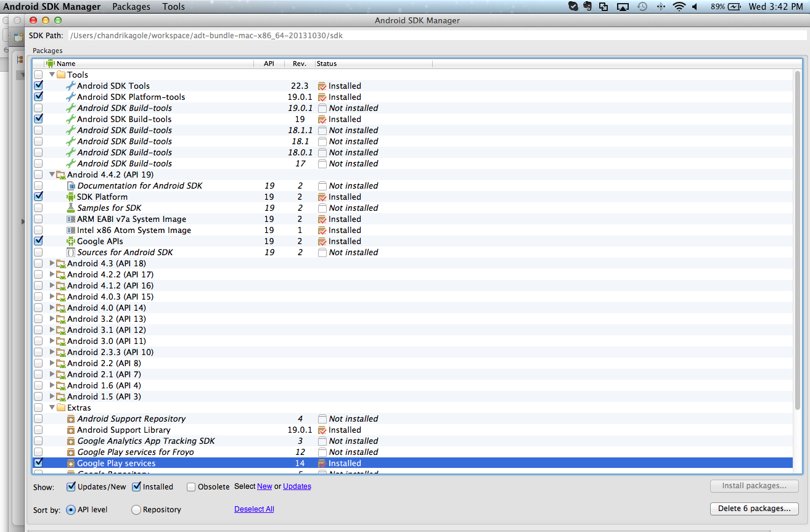
Task: Expand the Android 4.2.2 (API 17) group
Action: [x=52, y=274]
